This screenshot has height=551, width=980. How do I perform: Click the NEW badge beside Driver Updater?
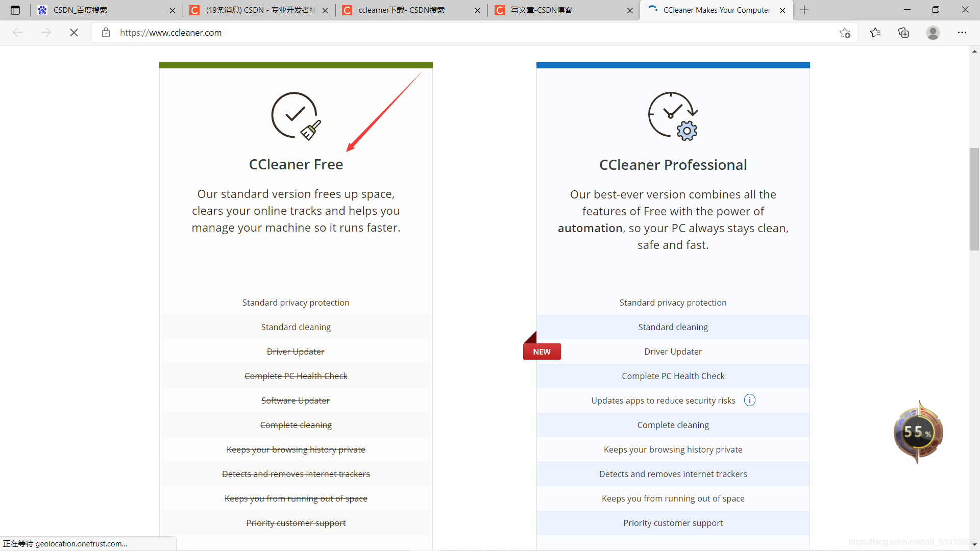click(x=542, y=352)
